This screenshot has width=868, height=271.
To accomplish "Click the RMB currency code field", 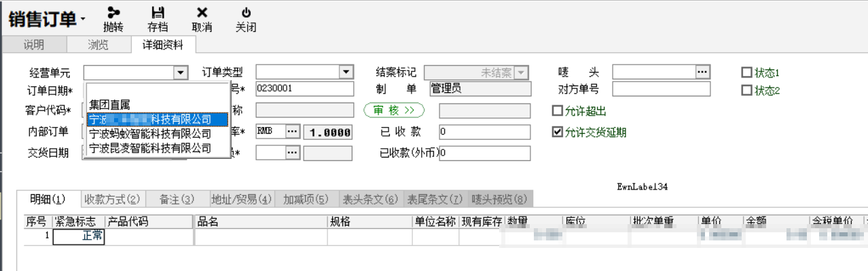I will click(270, 132).
